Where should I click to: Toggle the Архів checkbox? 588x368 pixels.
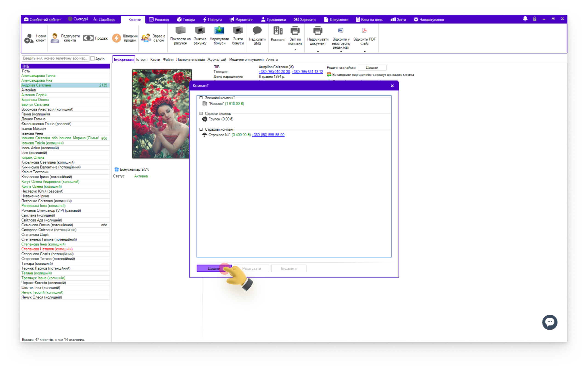pos(92,58)
